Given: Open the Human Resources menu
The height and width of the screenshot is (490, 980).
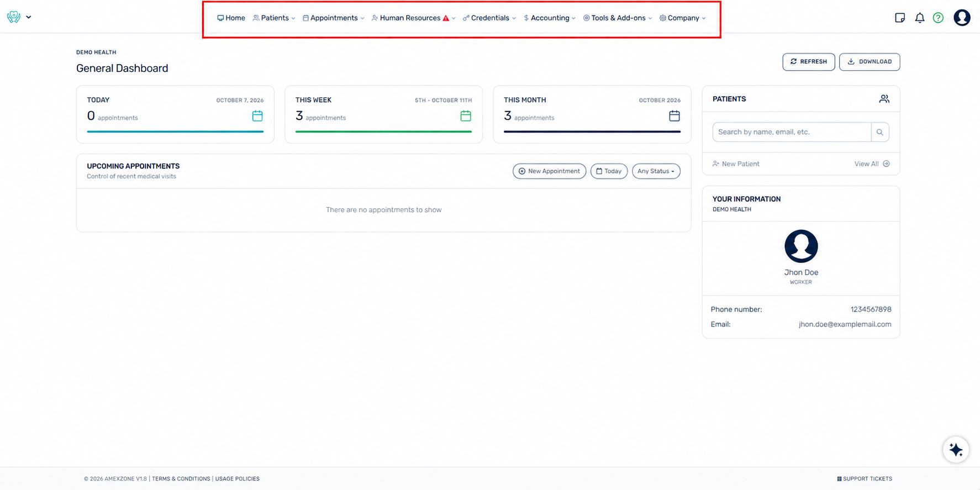Looking at the screenshot, I should click(x=413, y=18).
